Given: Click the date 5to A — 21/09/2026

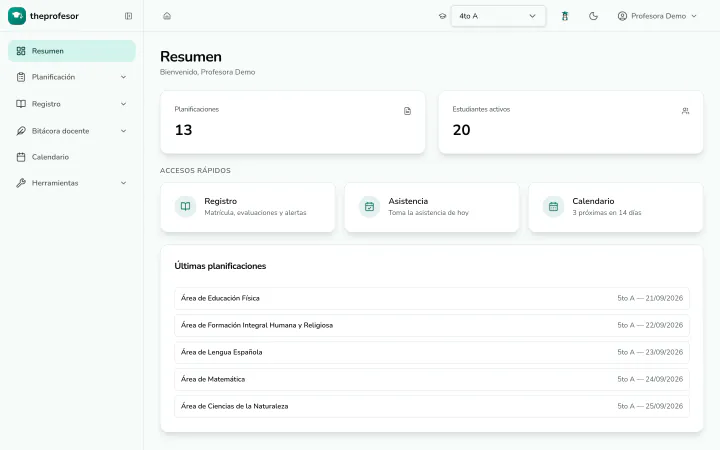Looking at the screenshot, I should (650, 298).
